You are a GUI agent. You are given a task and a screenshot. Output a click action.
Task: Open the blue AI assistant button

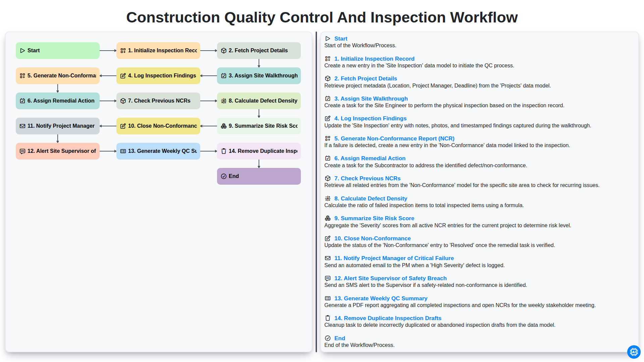(634, 352)
